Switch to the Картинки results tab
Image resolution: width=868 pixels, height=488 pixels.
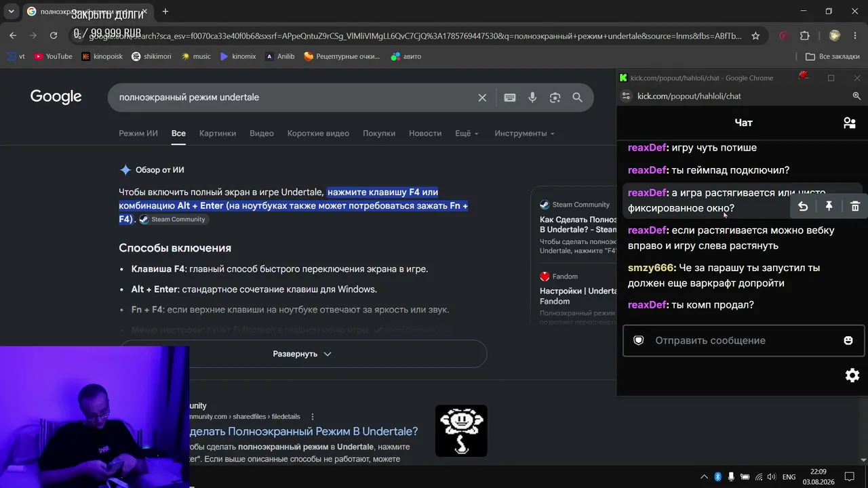[218, 134]
